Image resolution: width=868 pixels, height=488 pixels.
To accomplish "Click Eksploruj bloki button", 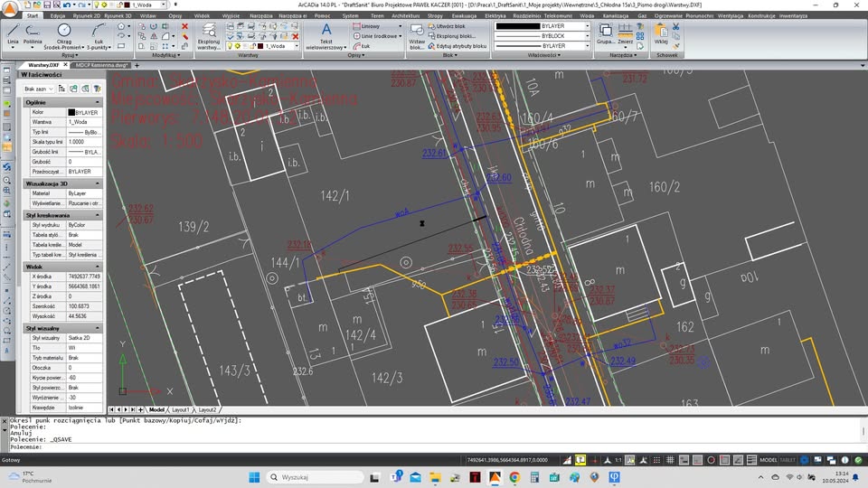I will 451,36.
